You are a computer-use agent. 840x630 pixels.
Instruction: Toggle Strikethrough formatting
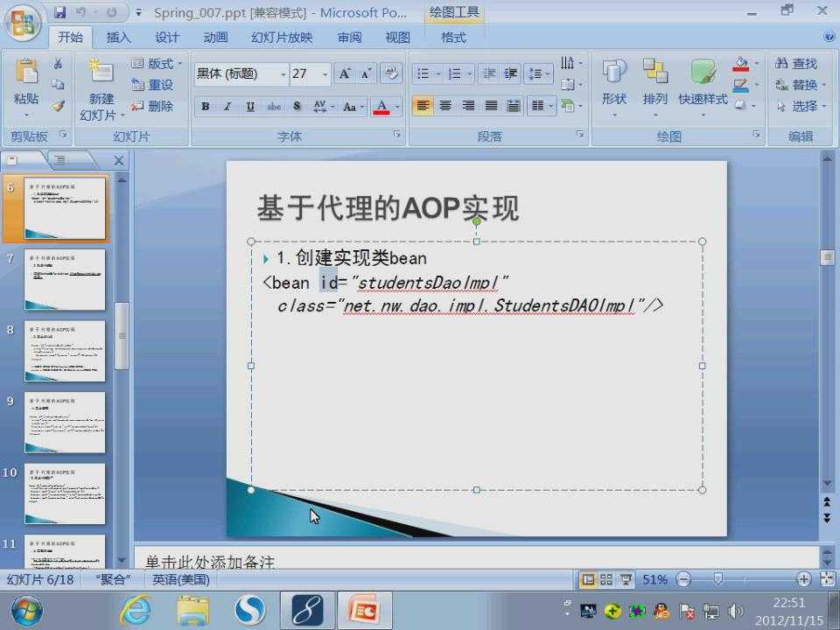(x=274, y=106)
